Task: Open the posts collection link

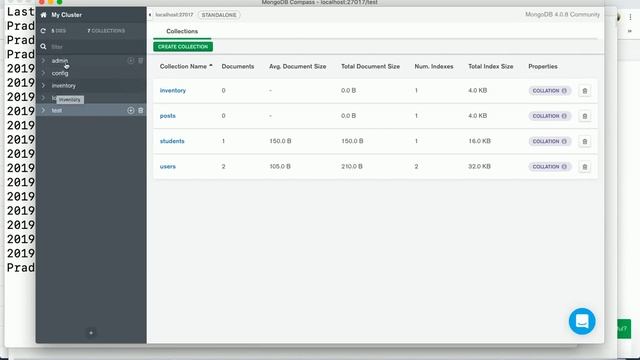Action: coord(167,116)
